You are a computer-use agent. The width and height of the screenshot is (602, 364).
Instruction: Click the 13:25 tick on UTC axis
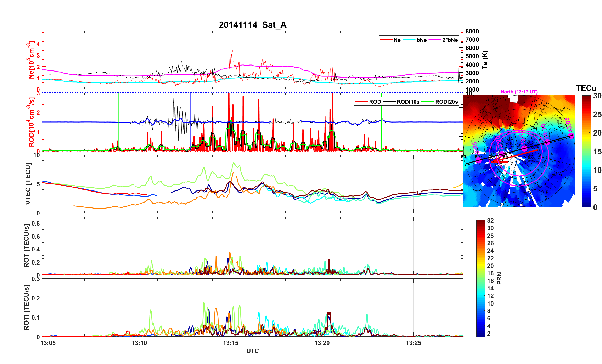(413, 343)
